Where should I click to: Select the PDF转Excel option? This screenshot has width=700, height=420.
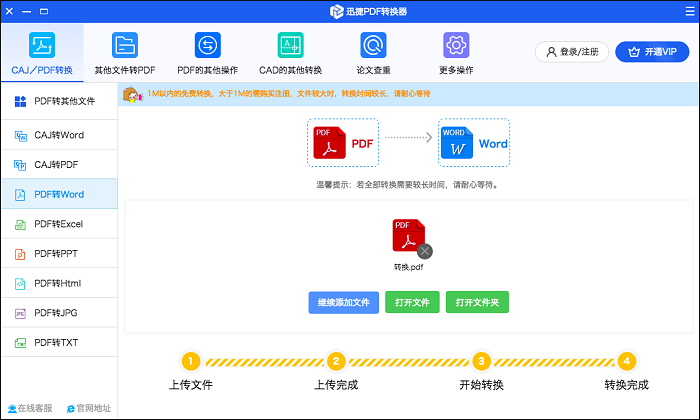[x=58, y=224]
